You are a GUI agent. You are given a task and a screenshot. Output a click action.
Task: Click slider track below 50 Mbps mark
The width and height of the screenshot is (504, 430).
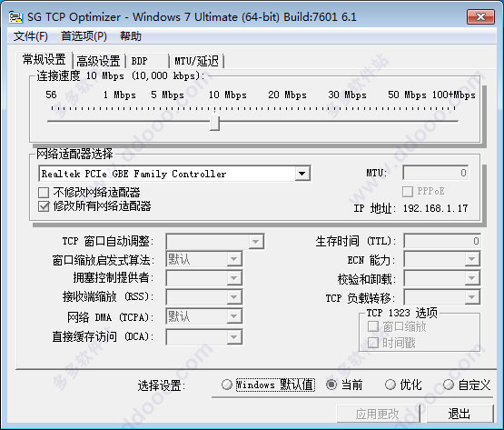(407, 121)
